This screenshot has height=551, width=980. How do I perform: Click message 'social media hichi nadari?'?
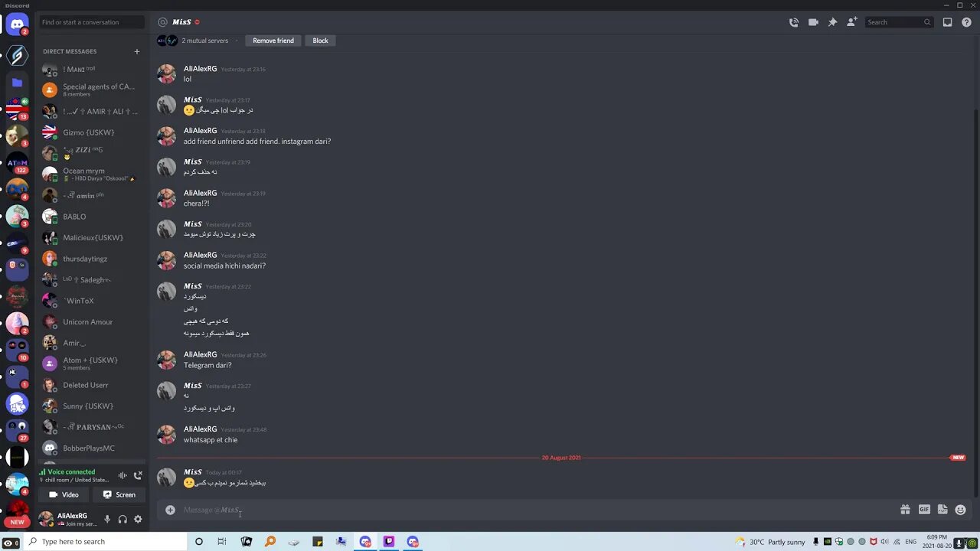pyautogui.click(x=224, y=266)
